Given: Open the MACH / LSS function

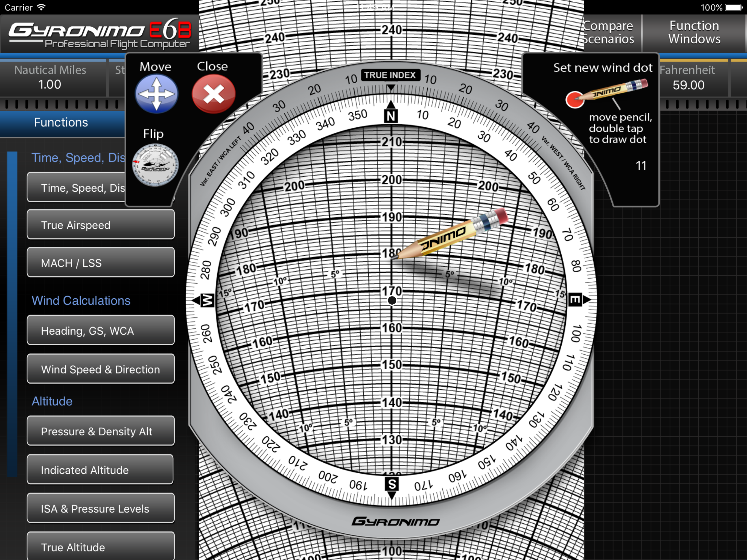Looking at the screenshot, I should coord(101,262).
